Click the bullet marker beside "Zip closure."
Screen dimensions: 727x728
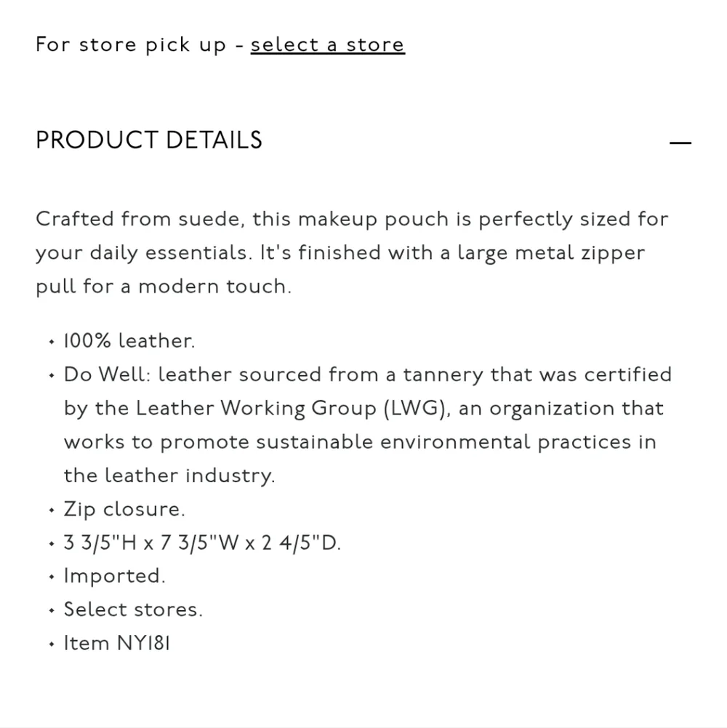[x=52, y=510]
